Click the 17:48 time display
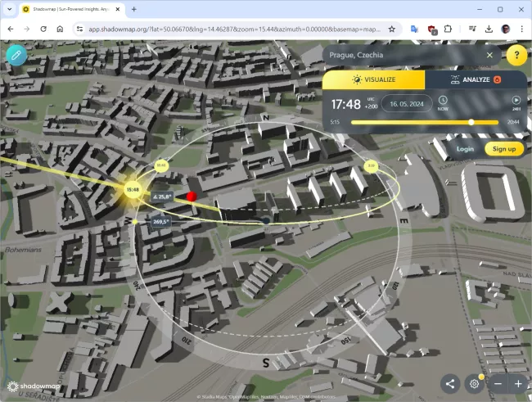Viewport: 532px width, 402px height. [345, 104]
